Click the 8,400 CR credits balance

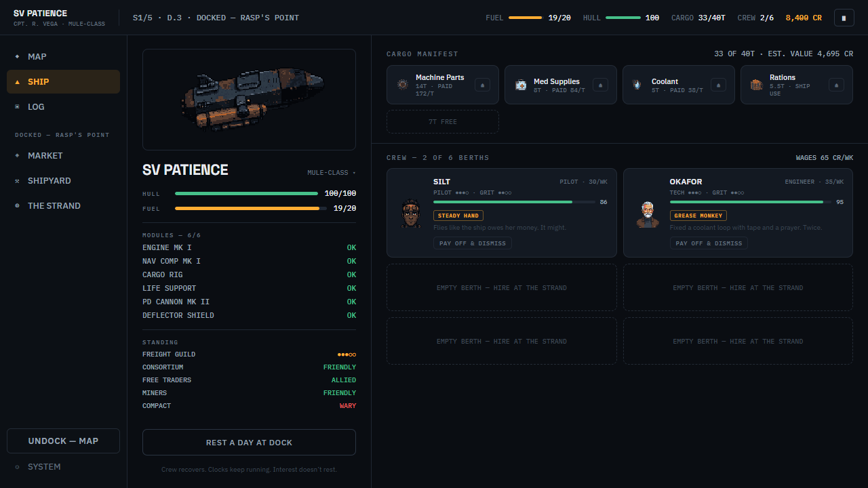pos(804,18)
